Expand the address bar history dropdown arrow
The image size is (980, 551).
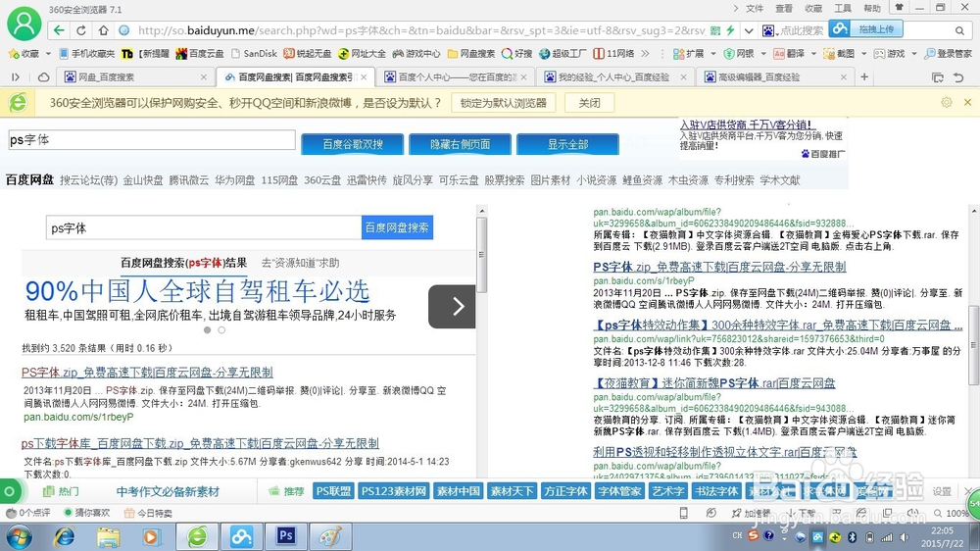coord(748,30)
